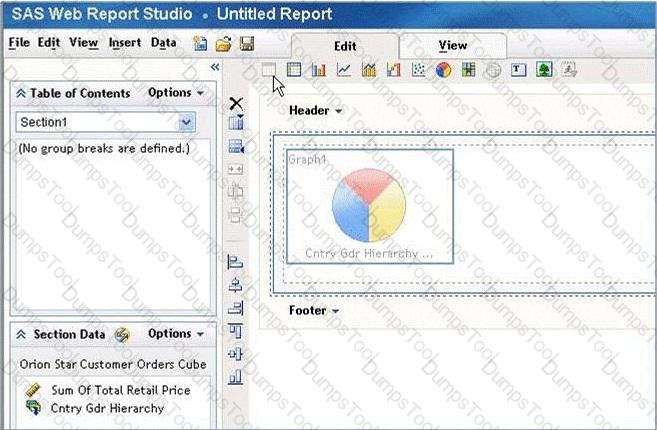Image resolution: width=657 pixels, height=430 pixels.
Task: Click the Save report disk icon
Action: (247, 43)
